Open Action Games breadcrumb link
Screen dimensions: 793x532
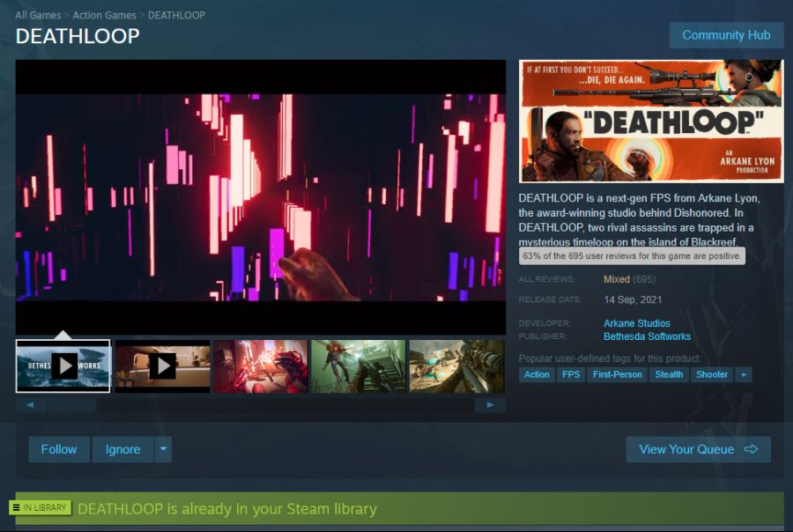point(105,16)
